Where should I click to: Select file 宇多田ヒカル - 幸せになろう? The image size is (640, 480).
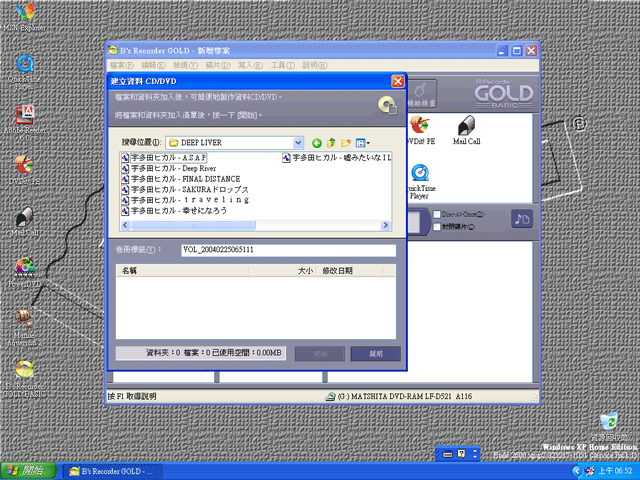(x=174, y=211)
